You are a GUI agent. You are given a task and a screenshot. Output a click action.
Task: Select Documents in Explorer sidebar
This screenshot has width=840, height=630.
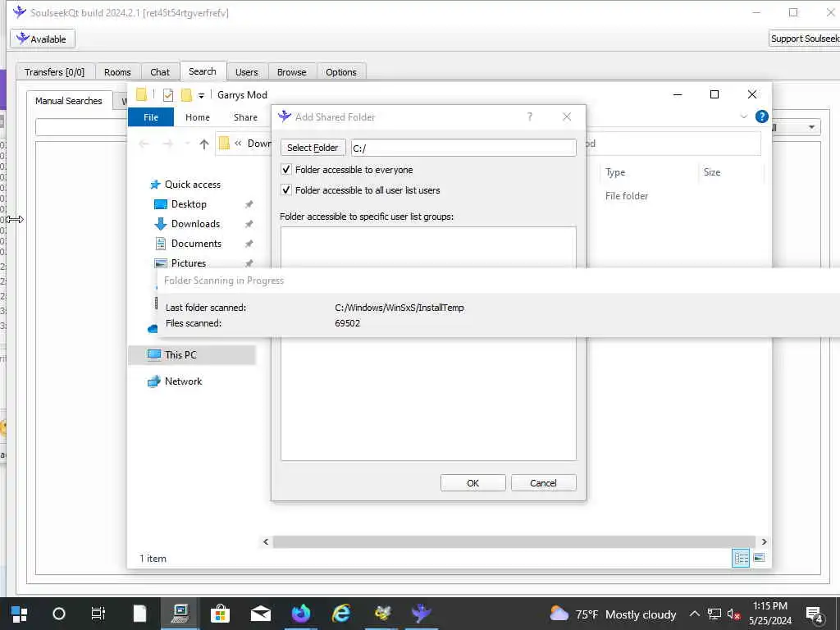click(x=196, y=244)
